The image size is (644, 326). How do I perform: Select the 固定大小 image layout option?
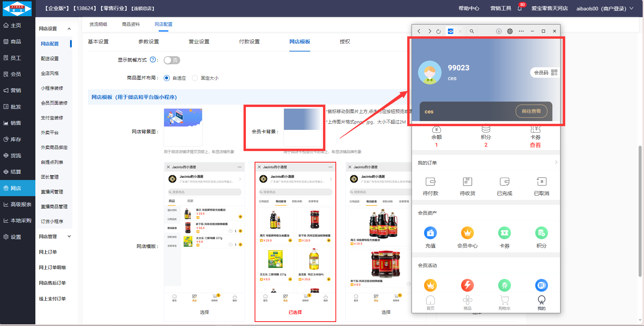coord(195,78)
